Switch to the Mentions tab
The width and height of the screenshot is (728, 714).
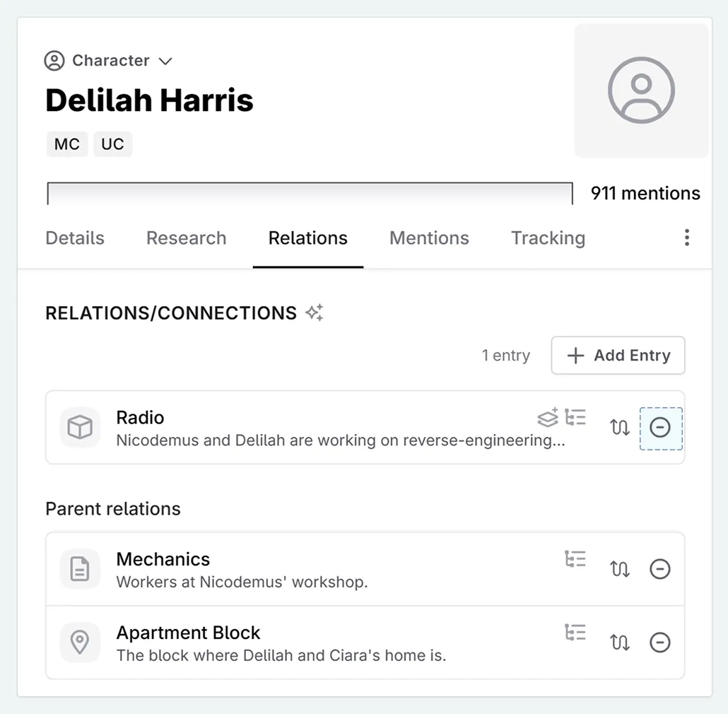point(428,238)
